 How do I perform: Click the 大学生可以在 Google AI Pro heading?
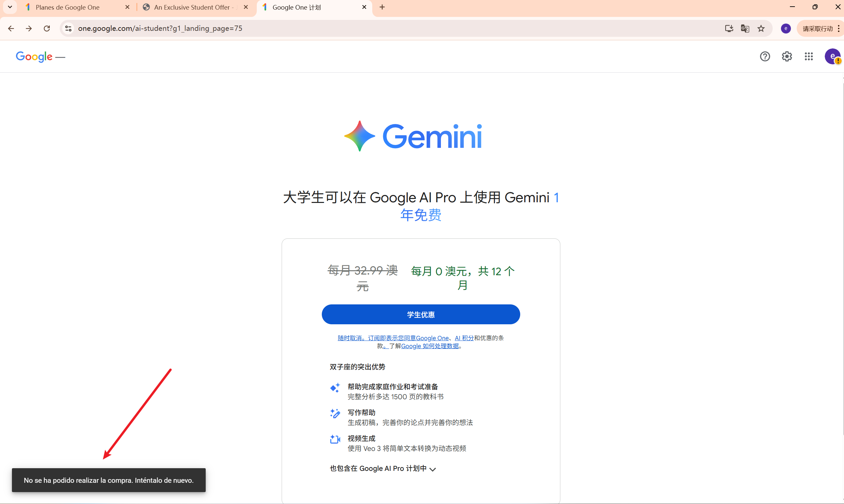[x=421, y=206]
